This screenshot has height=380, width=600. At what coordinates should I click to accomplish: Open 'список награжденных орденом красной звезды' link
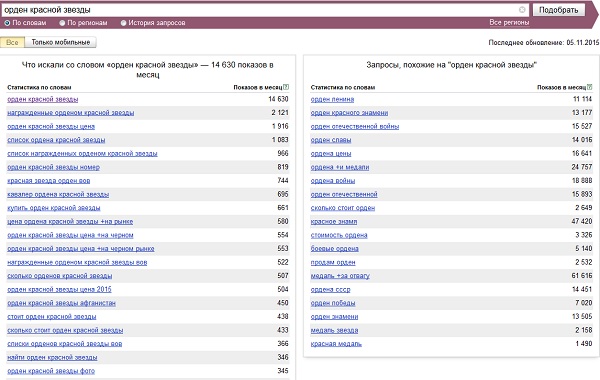coord(82,154)
